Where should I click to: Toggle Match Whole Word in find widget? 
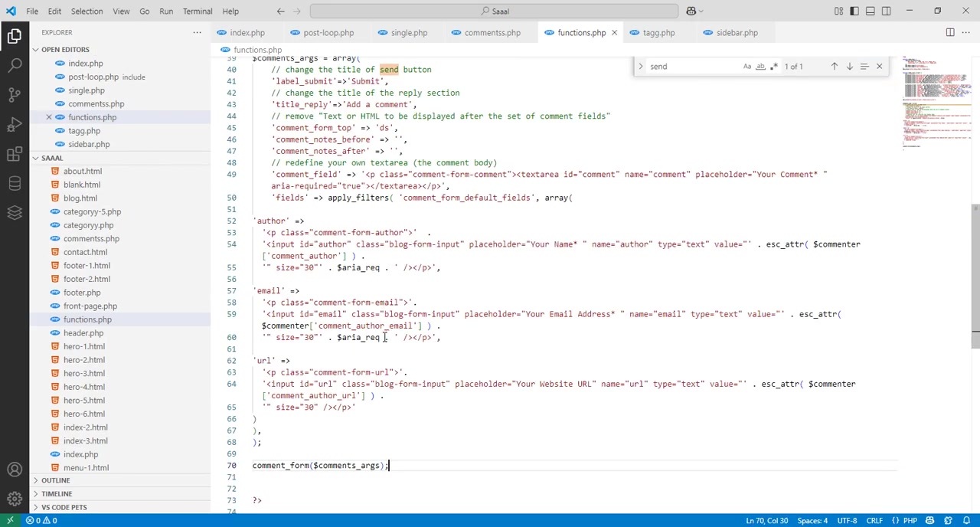pyautogui.click(x=760, y=67)
